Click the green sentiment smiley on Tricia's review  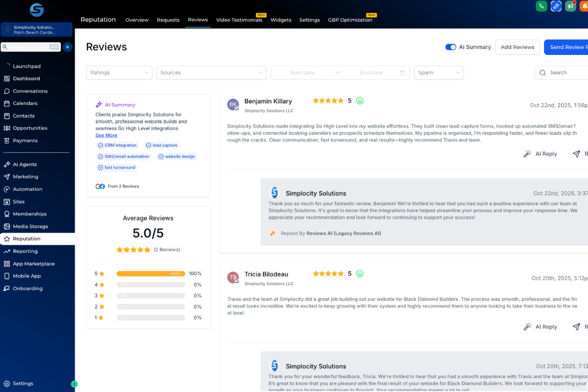tap(360, 273)
